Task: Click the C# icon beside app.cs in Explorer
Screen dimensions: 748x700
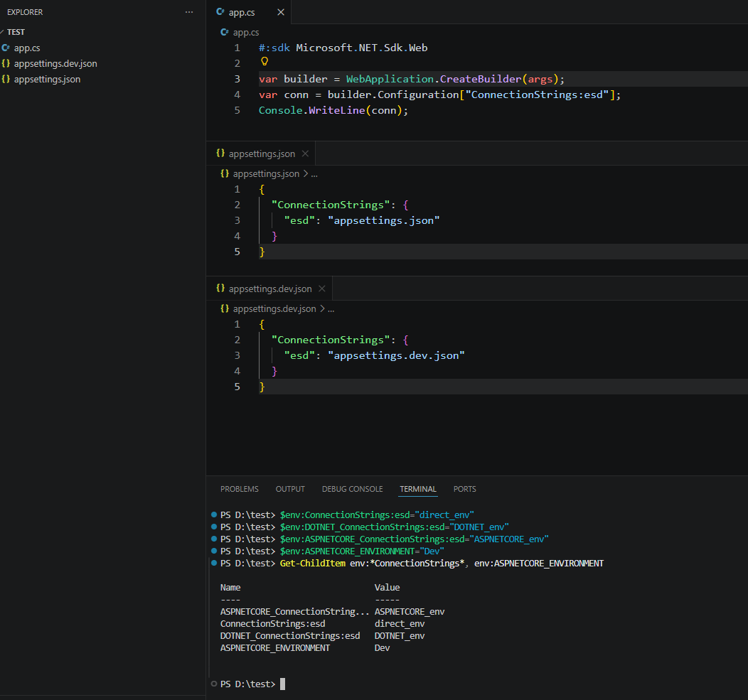Action: coord(6,48)
